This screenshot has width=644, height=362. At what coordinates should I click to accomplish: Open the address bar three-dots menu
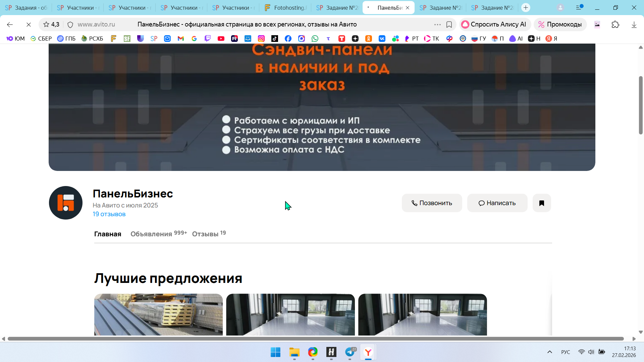pos(437,24)
